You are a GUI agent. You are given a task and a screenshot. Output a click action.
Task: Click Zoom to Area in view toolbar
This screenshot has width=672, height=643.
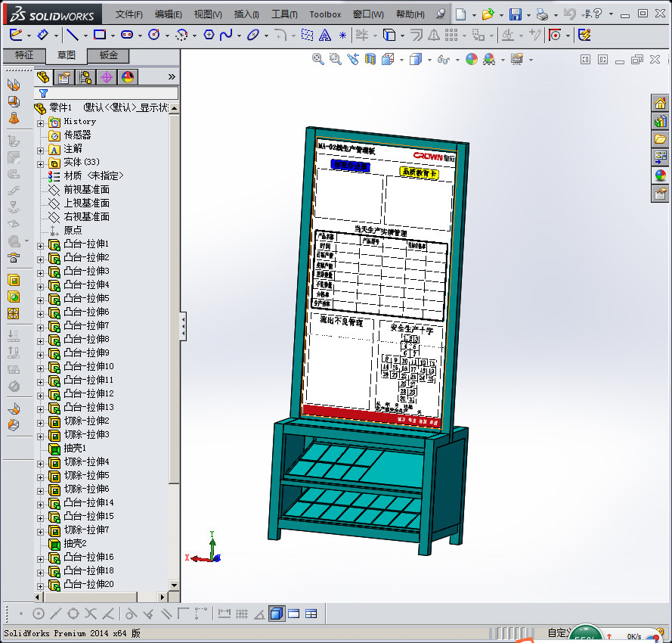tap(336, 59)
